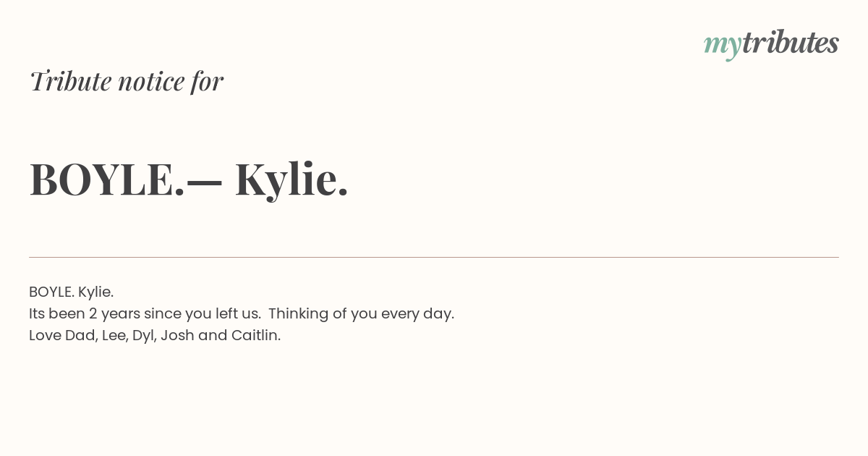Click the sentence "Its been 2 years since you left us."
The height and width of the screenshot is (456, 868).
pos(145,313)
